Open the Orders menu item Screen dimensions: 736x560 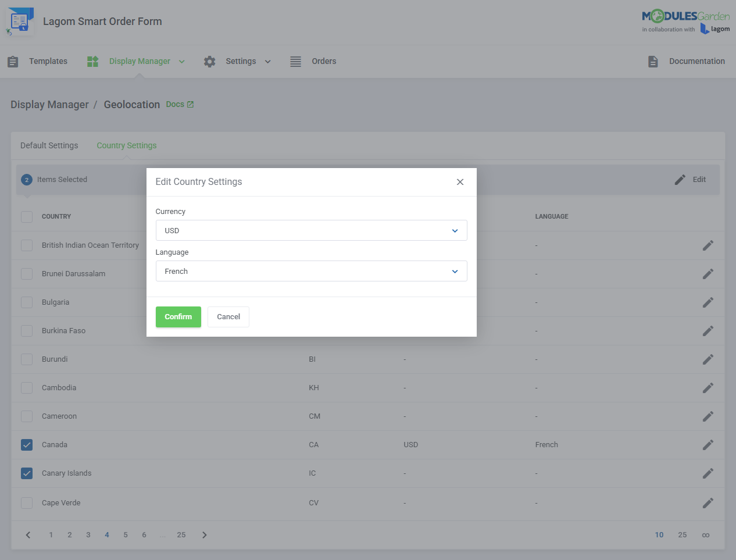click(324, 62)
